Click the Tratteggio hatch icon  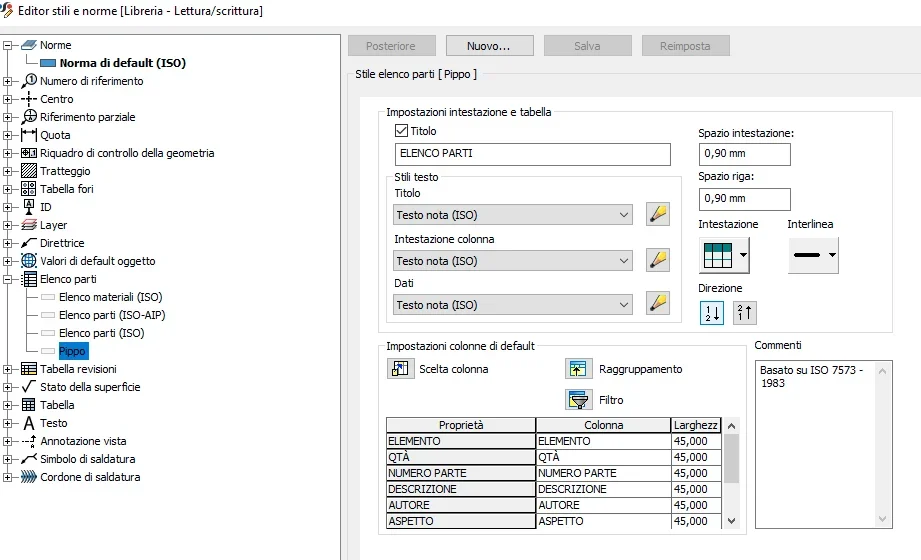coord(29,171)
